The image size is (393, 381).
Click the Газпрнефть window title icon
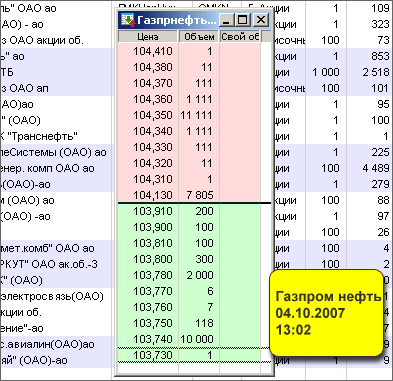[128, 20]
